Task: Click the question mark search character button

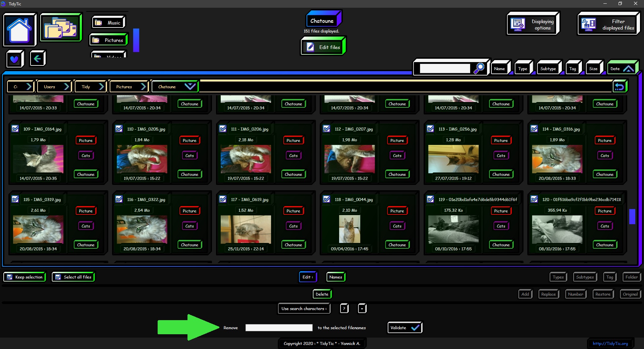Action: click(x=344, y=308)
